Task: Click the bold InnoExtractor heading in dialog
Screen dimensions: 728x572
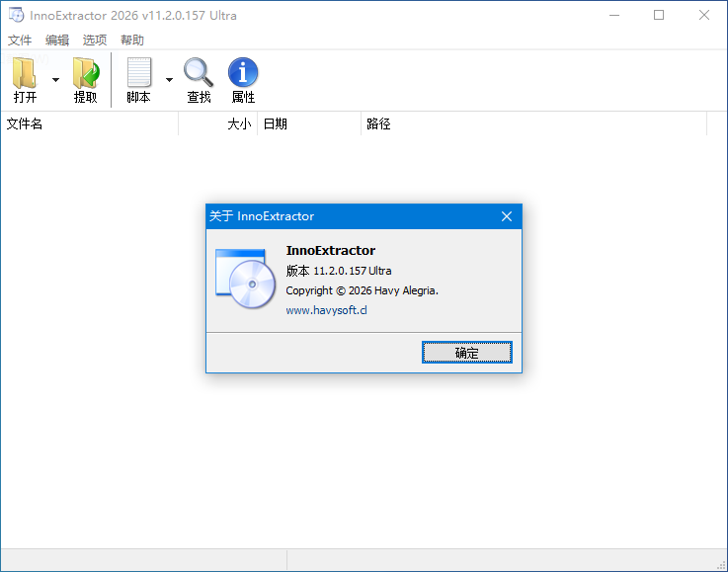Action: [331, 251]
